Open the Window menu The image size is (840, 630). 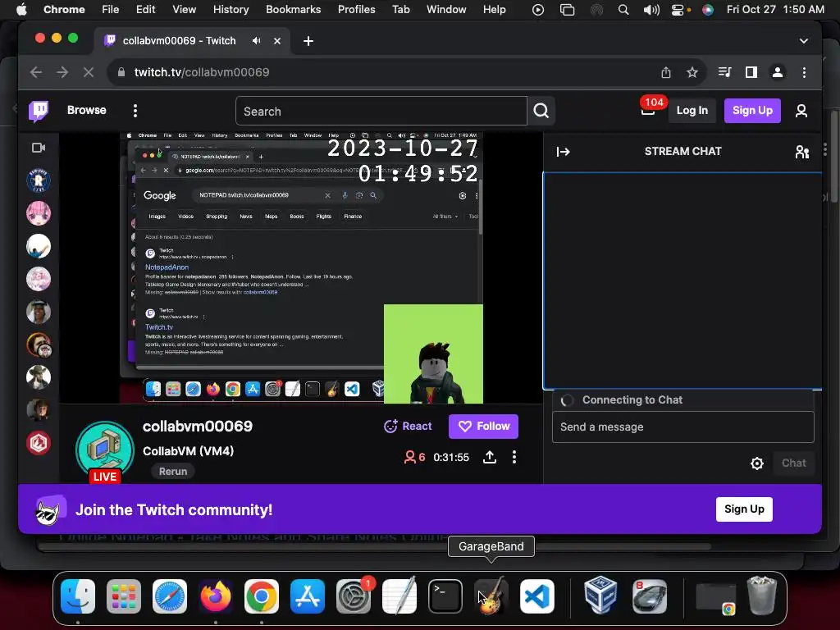point(446,9)
